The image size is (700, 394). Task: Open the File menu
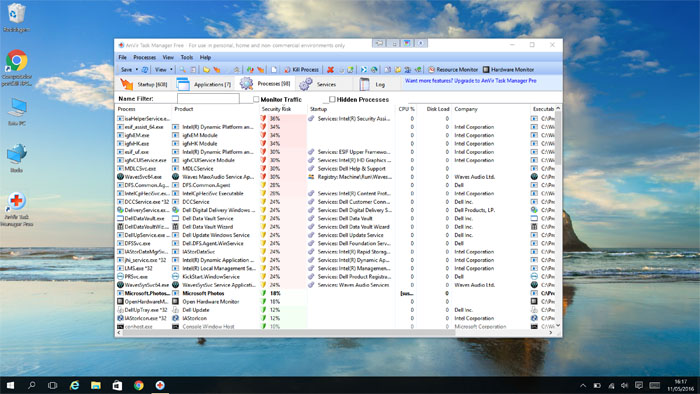122,58
